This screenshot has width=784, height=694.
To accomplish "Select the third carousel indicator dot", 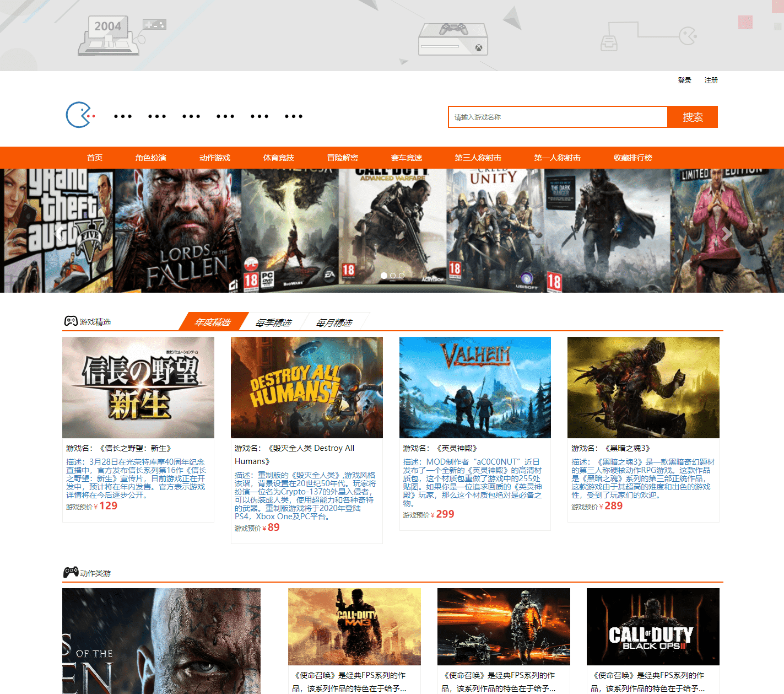I will click(x=402, y=276).
